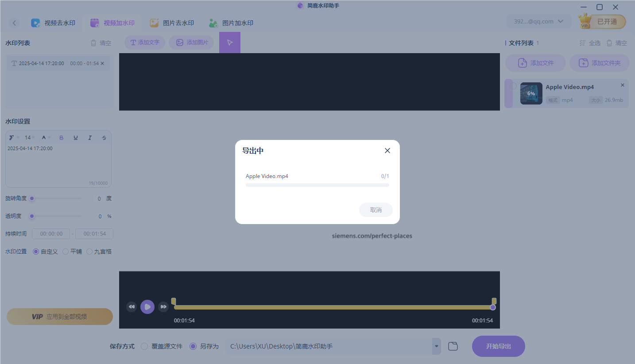Image resolution: width=635 pixels, height=364 pixels.
Task: Click the 0/1 export count
Action: click(385, 176)
